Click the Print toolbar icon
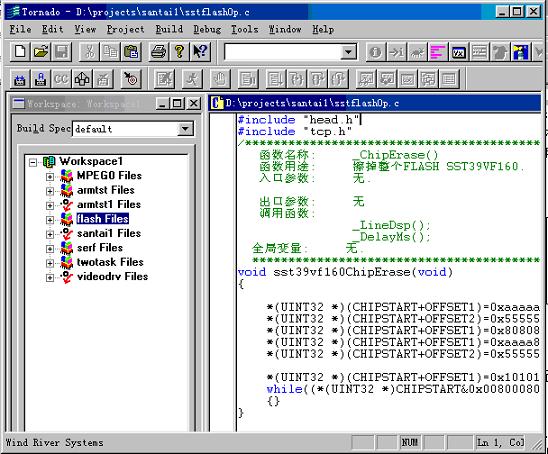The image size is (548, 454). [x=158, y=52]
